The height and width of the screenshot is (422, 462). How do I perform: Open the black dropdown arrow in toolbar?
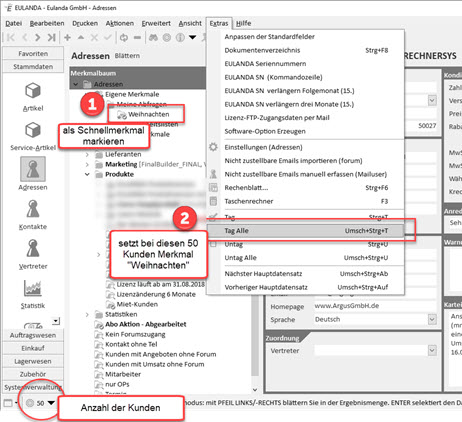(x=193, y=37)
